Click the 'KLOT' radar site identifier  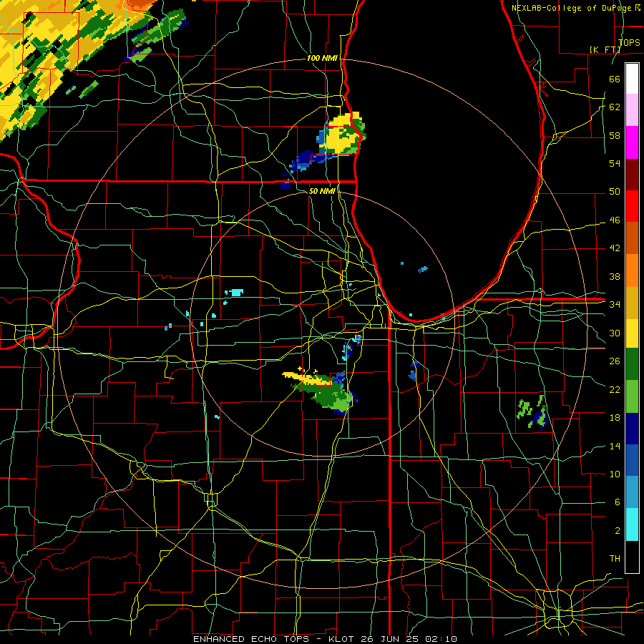(x=343, y=639)
